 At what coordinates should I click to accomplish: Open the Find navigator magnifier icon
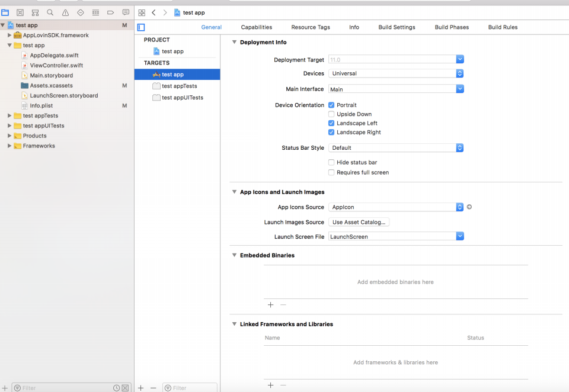[x=50, y=12]
